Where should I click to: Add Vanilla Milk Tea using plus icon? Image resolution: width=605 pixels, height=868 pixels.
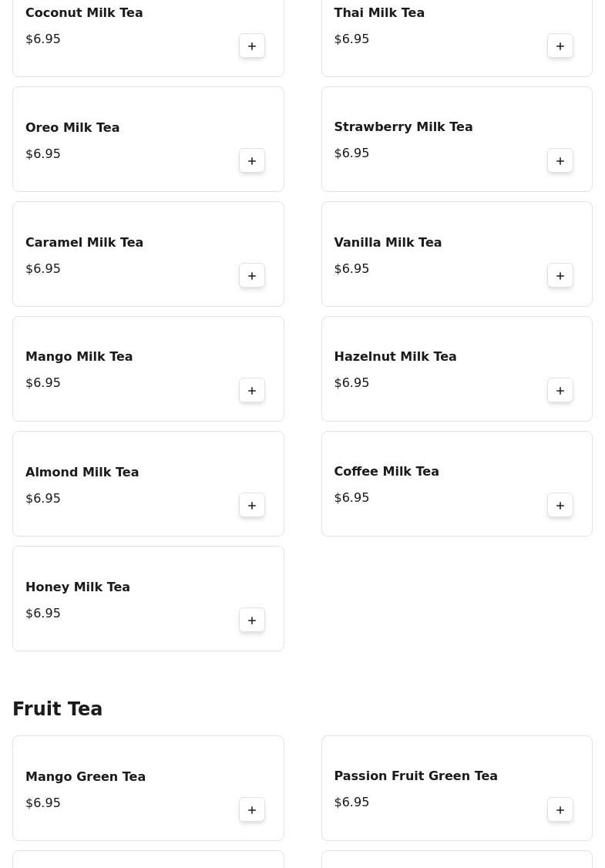[560, 276]
